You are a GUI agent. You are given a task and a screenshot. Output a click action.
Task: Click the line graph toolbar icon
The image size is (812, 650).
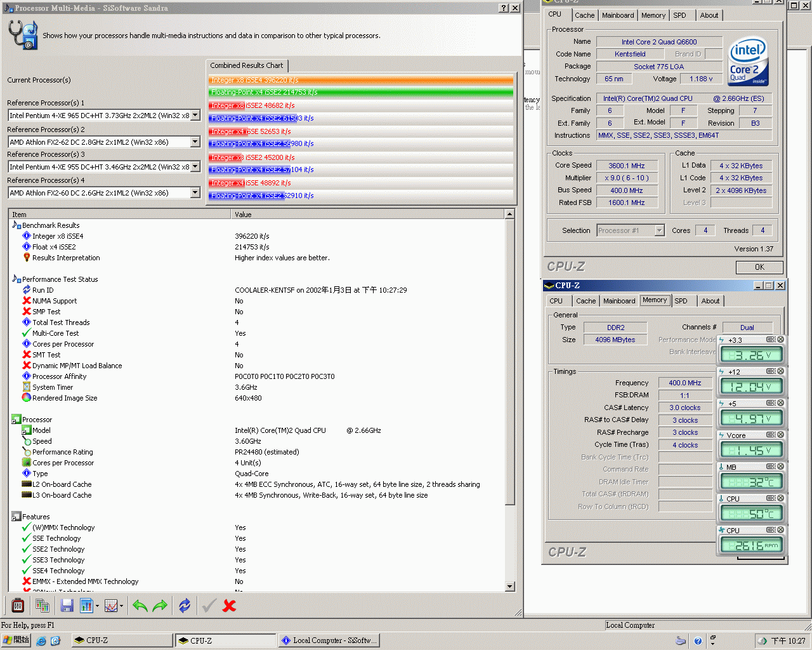tap(110, 606)
